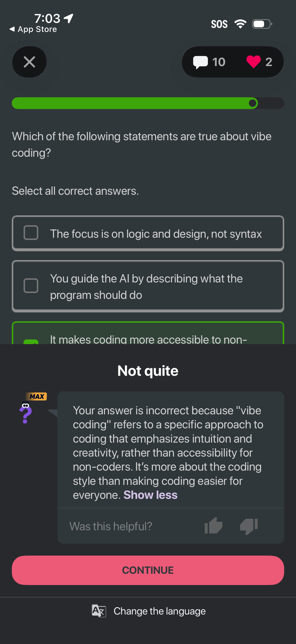Tap 'Change the language'
This screenshot has width=296, height=644.
pyautogui.click(x=159, y=611)
